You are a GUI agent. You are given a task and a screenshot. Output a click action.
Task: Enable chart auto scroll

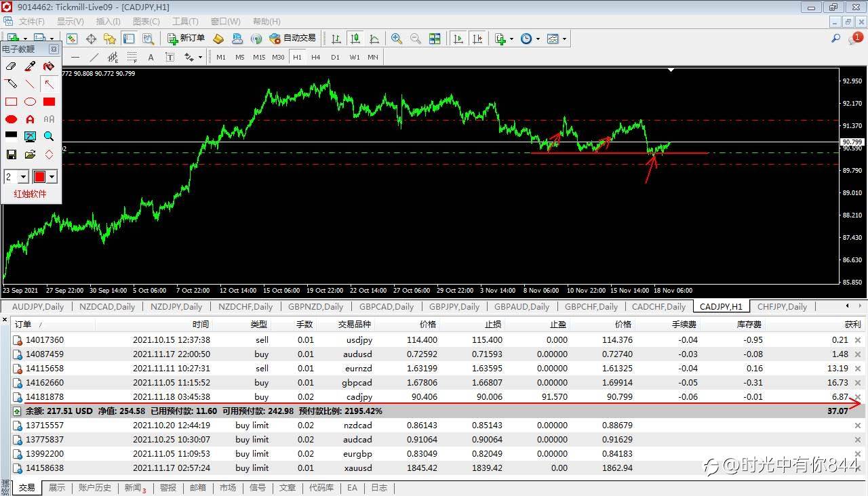tap(458, 39)
